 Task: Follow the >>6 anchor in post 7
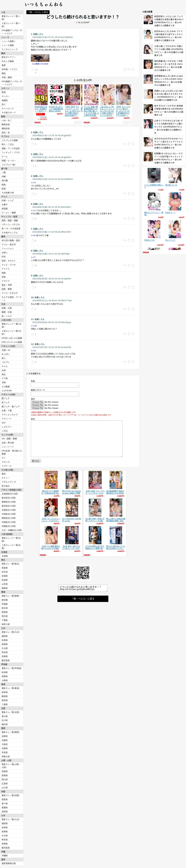pyautogui.click(x=33, y=236)
